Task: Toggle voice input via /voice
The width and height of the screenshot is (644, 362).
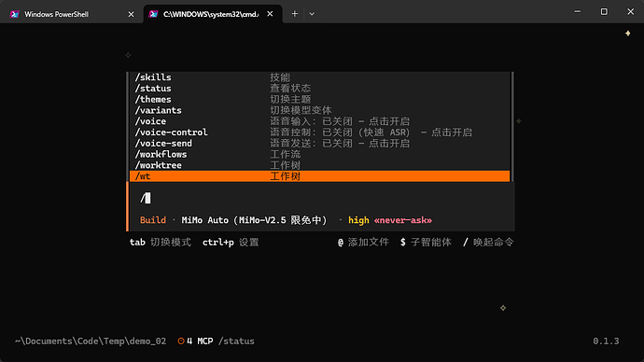Action: tap(319, 121)
